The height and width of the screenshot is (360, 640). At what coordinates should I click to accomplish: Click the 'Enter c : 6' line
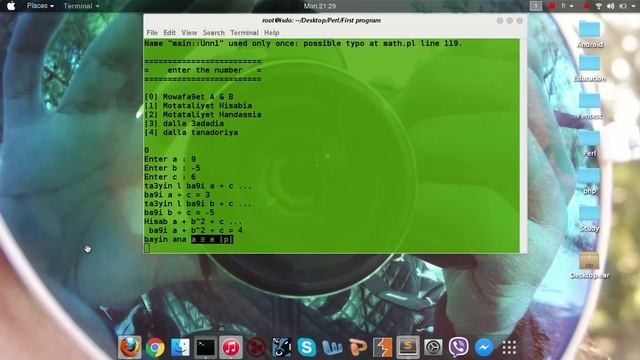coord(170,177)
